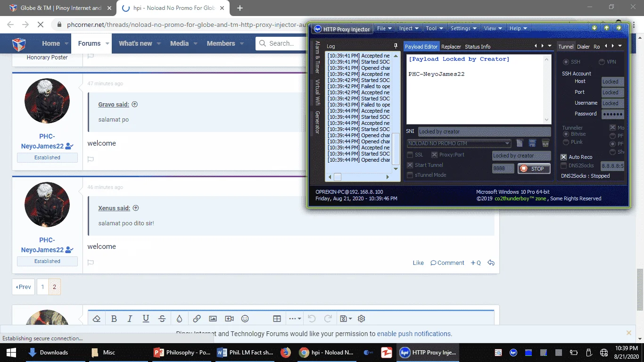Toggle the DNS2Socks checkbox

[x=564, y=165]
